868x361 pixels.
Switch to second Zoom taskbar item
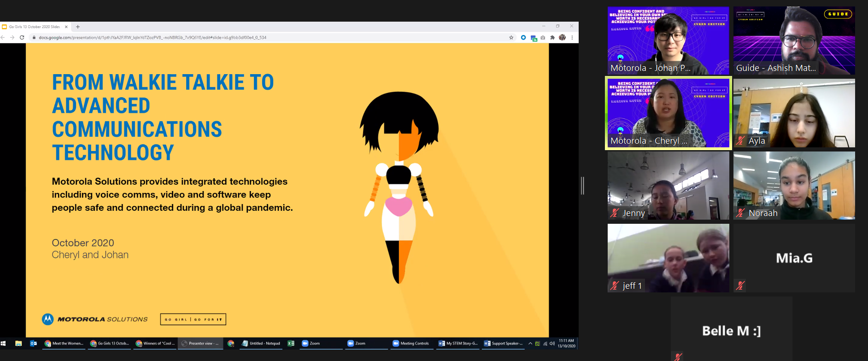click(367, 343)
